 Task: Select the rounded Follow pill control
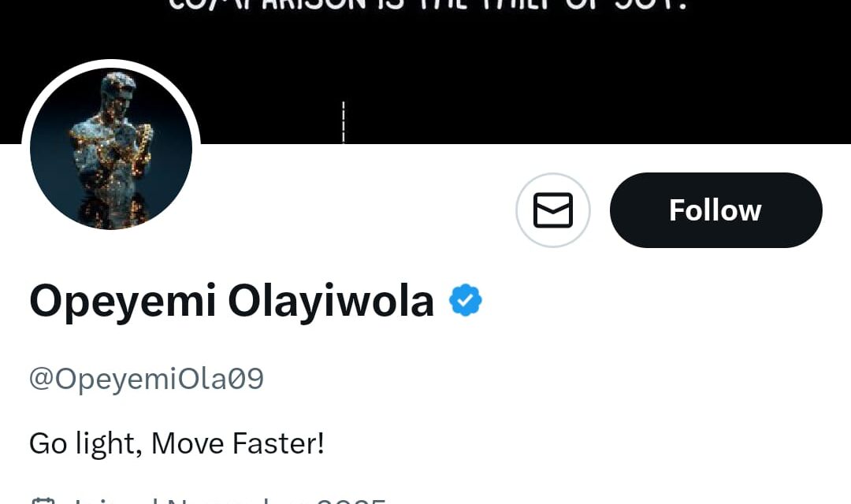pos(715,210)
